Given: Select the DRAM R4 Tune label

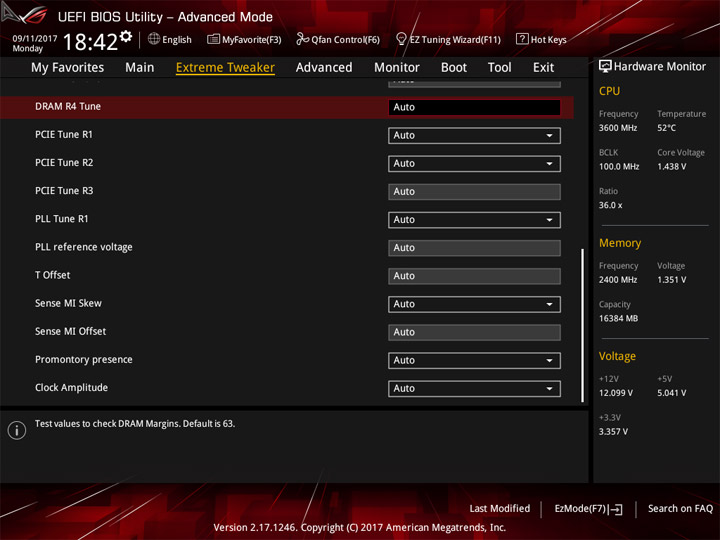Looking at the screenshot, I should (68, 107).
